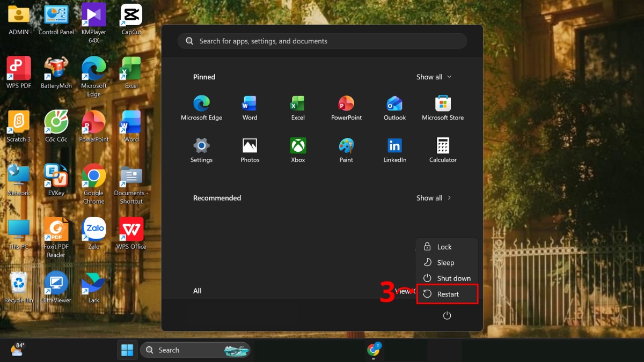Launch PowerPoint from Start menu pinned apps
The image size is (644, 362).
click(346, 108)
